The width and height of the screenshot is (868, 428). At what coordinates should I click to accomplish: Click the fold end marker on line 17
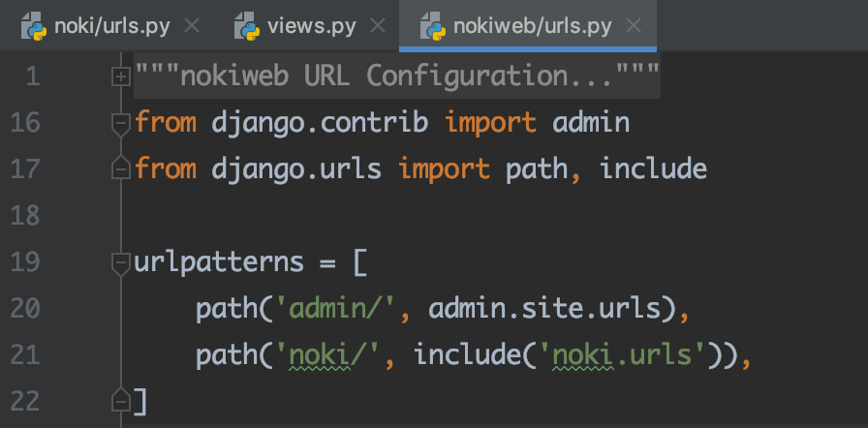[121, 169]
